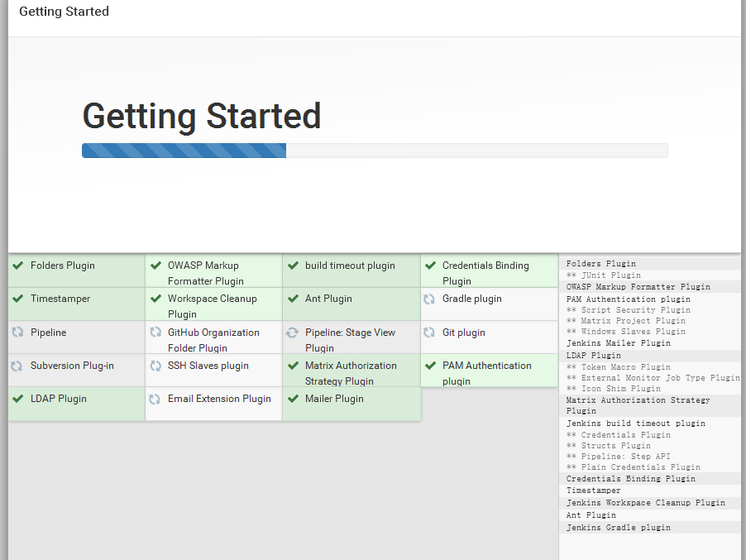The width and height of the screenshot is (746, 560).
Task: Click 'GitHub Organization Folder Plugin' text
Action: [213, 340]
